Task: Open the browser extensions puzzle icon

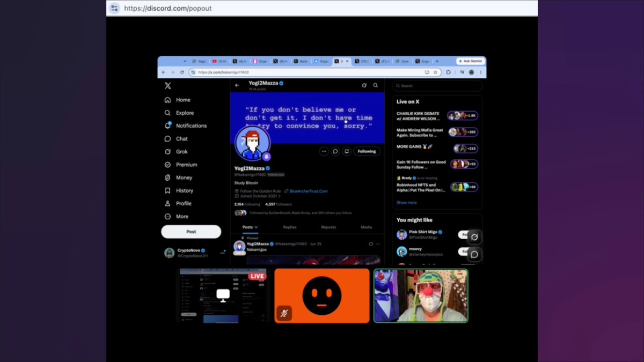Action: (449, 72)
